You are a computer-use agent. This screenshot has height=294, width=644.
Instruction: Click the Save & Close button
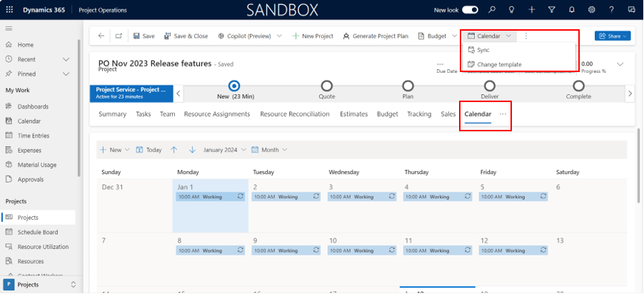point(186,36)
